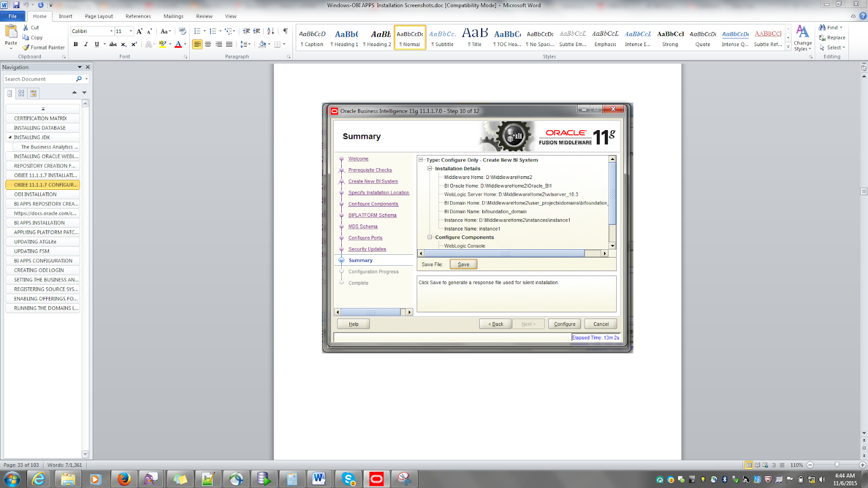Jump to UPDATING FSM heading
The height and width of the screenshot is (488, 868).
(x=43, y=251)
